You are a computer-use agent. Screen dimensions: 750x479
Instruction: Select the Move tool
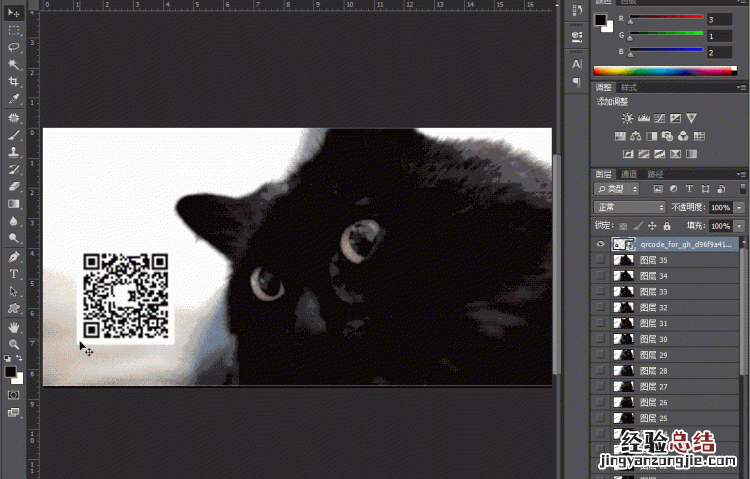click(x=14, y=12)
